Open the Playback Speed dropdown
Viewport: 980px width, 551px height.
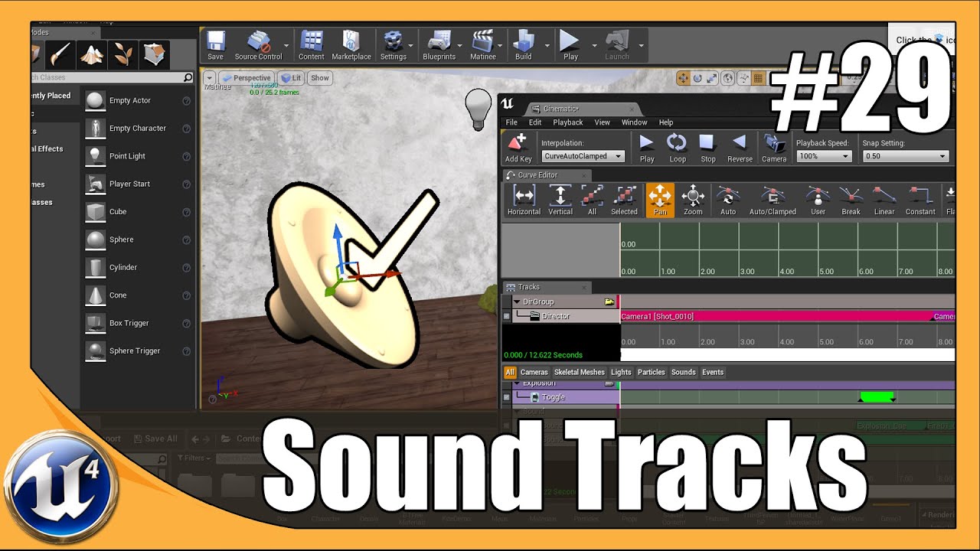point(824,156)
